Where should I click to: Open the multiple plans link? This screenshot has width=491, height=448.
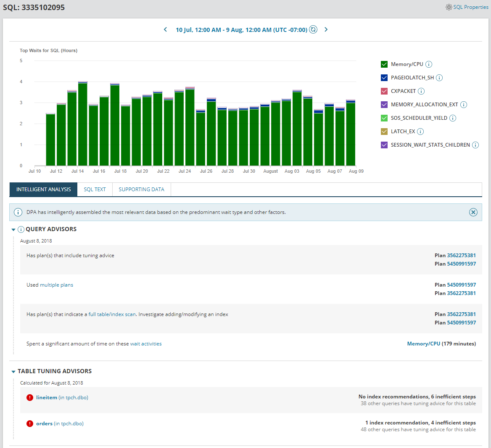click(56, 285)
